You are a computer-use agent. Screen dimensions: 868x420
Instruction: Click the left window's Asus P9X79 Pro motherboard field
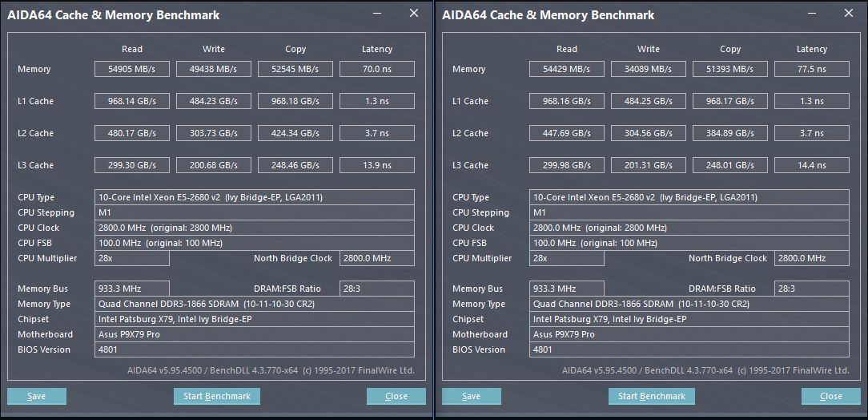click(255, 334)
